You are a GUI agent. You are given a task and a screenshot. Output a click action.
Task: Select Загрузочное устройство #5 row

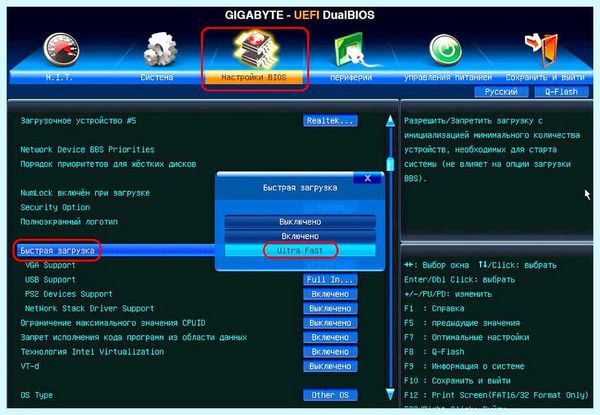tap(78, 121)
